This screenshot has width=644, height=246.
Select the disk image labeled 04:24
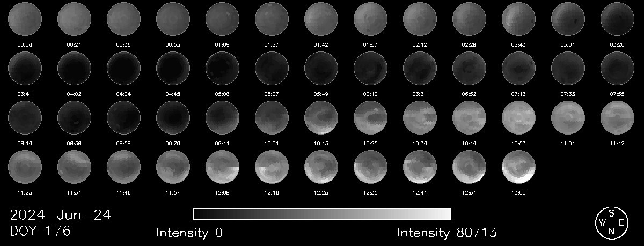pyautogui.click(x=123, y=69)
